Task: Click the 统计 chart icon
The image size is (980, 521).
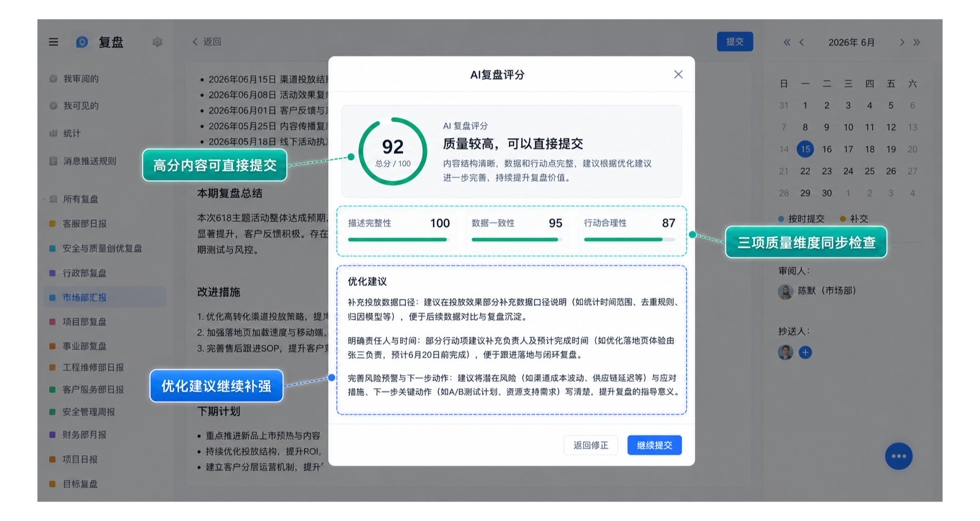Action: point(53,133)
